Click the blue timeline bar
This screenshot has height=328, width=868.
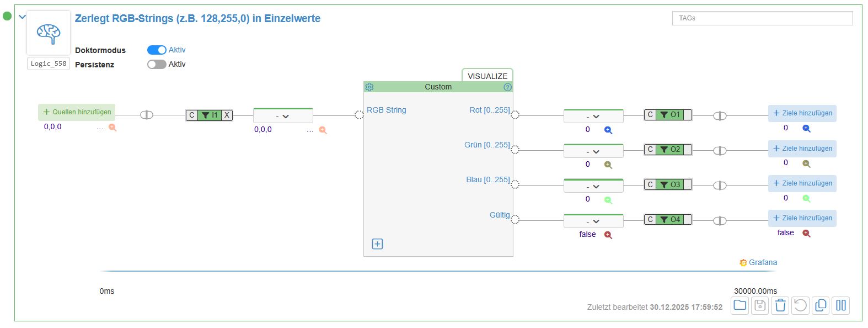pos(438,271)
